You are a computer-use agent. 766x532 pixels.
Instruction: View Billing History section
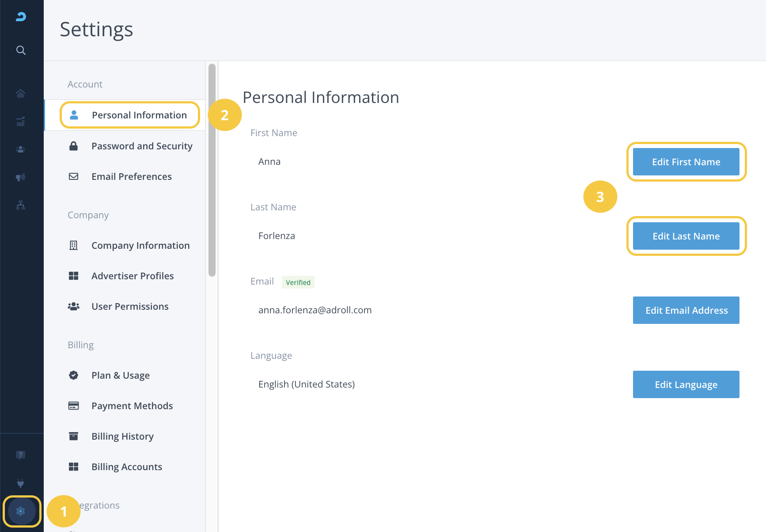pos(122,437)
